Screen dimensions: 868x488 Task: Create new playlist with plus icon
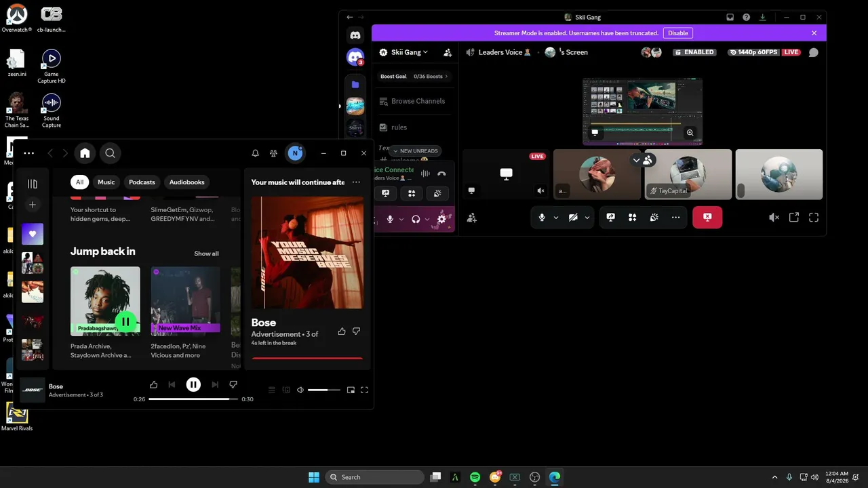(32, 205)
